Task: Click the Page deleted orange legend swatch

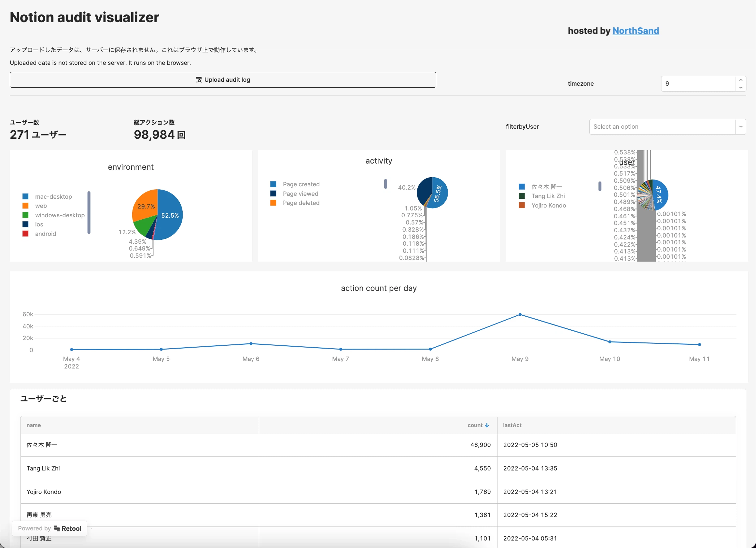Action: 273,203
